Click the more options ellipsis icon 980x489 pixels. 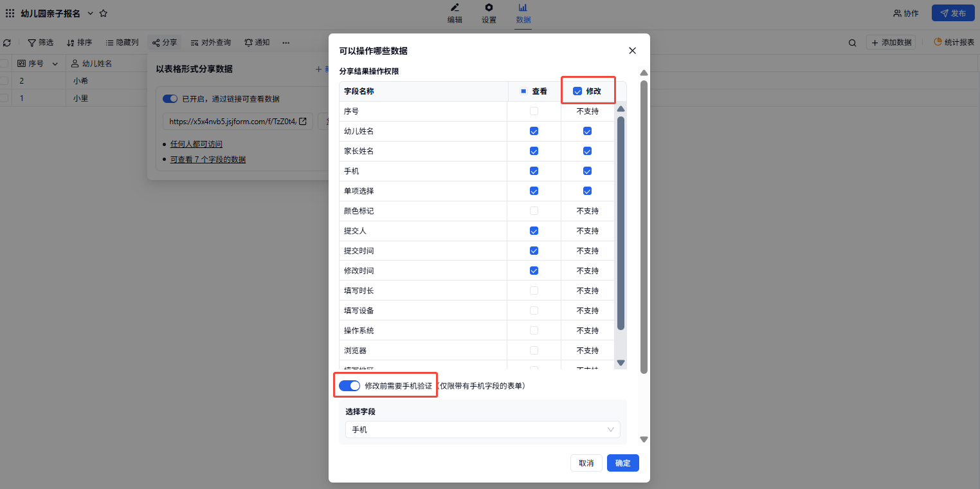pyautogui.click(x=286, y=42)
